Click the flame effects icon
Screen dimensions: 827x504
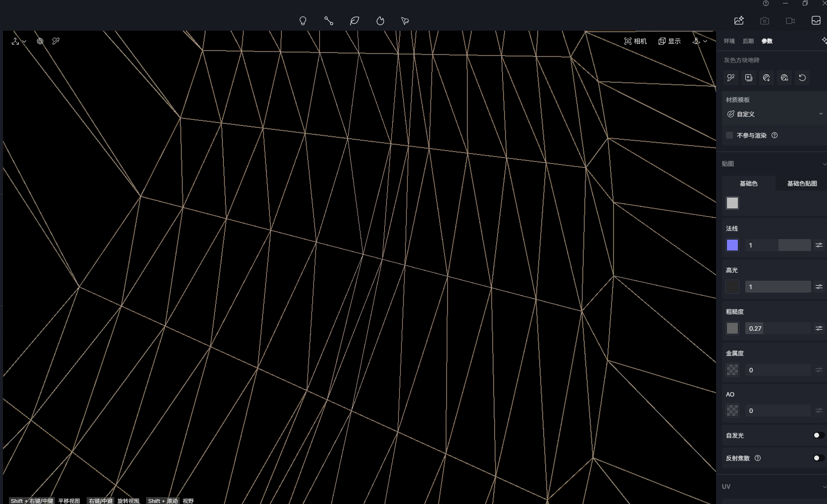pos(380,21)
